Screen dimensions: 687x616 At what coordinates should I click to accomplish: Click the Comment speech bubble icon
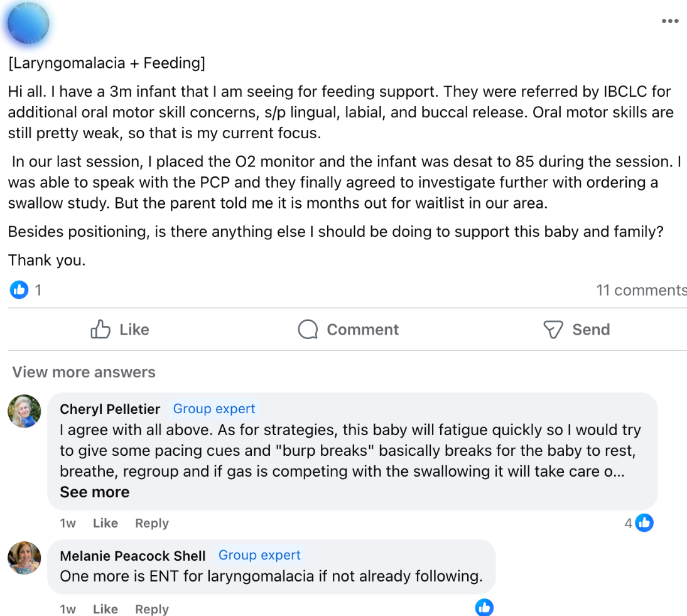pyautogui.click(x=308, y=330)
